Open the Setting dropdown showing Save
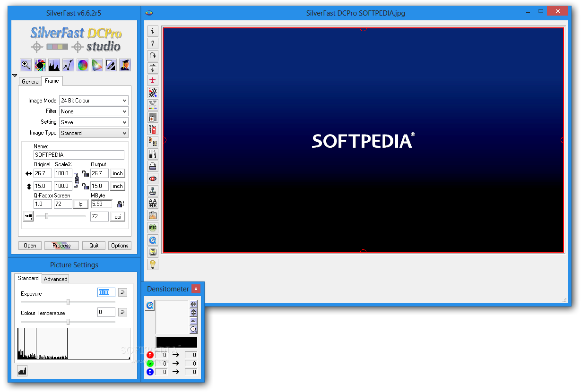The image size is (581, 392). pos(94,122)
